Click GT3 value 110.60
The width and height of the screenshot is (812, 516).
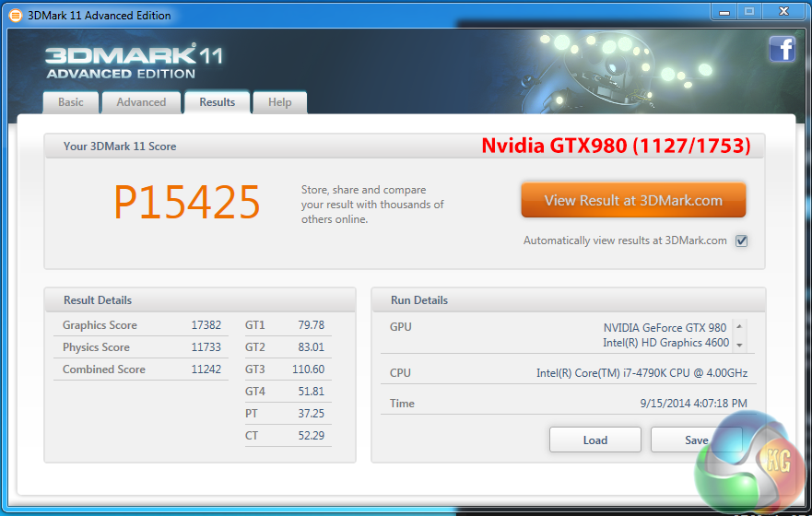(308, 369)
